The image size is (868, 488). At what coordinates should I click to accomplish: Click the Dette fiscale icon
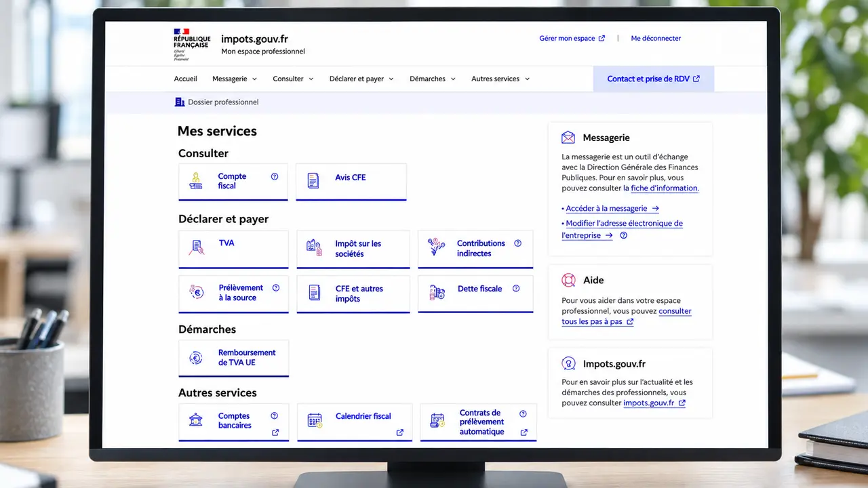[437, 293]
